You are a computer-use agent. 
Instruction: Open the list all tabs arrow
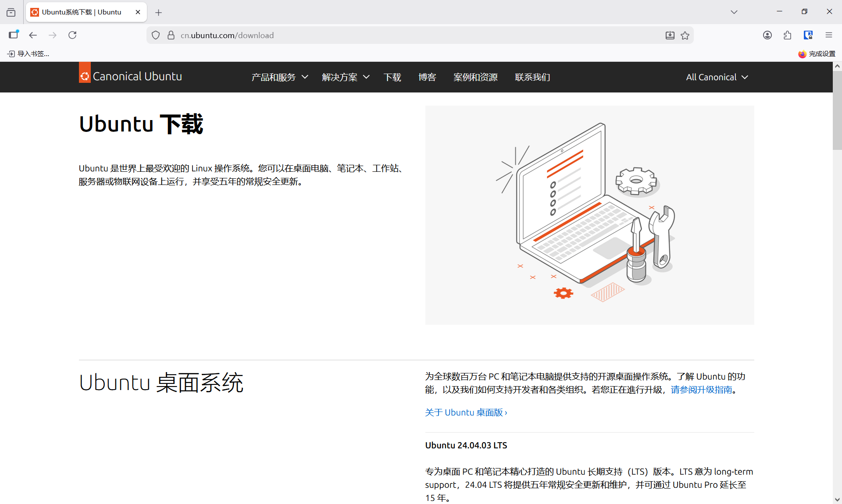click(734, 12)
